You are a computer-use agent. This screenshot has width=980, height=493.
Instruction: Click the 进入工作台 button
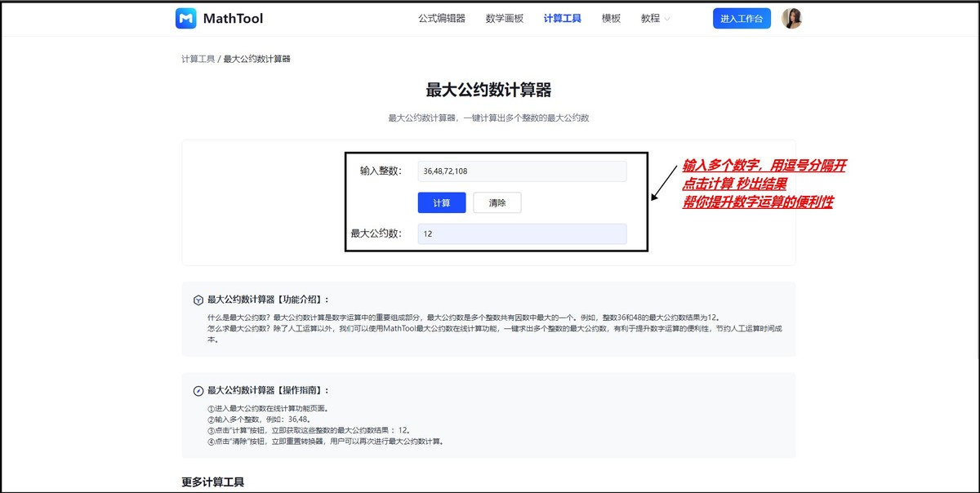(x=741, y=17)
